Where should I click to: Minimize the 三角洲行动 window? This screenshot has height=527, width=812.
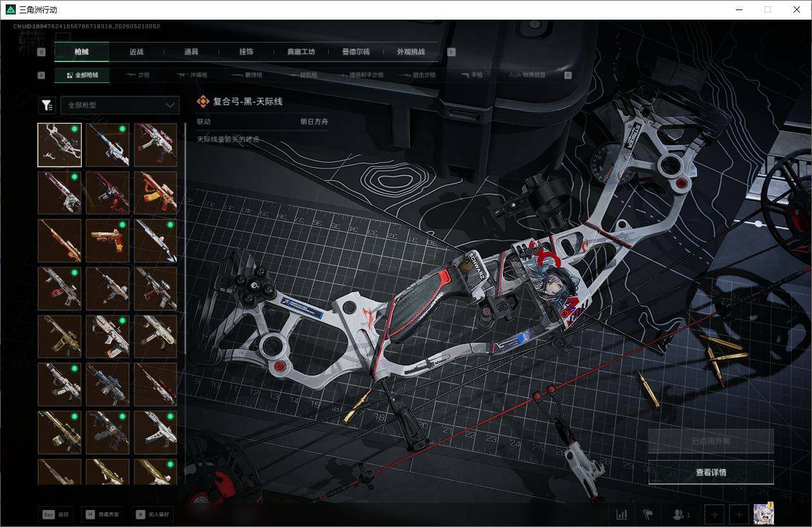739,10
